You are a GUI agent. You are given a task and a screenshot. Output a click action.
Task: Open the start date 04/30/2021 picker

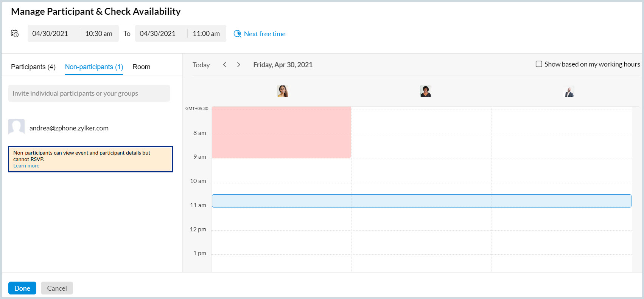point(50,34)
